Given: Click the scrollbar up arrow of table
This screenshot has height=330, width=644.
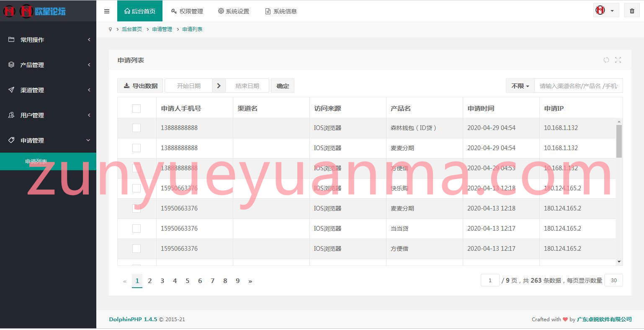Looking at the screenshot, I should coord(619,122).
